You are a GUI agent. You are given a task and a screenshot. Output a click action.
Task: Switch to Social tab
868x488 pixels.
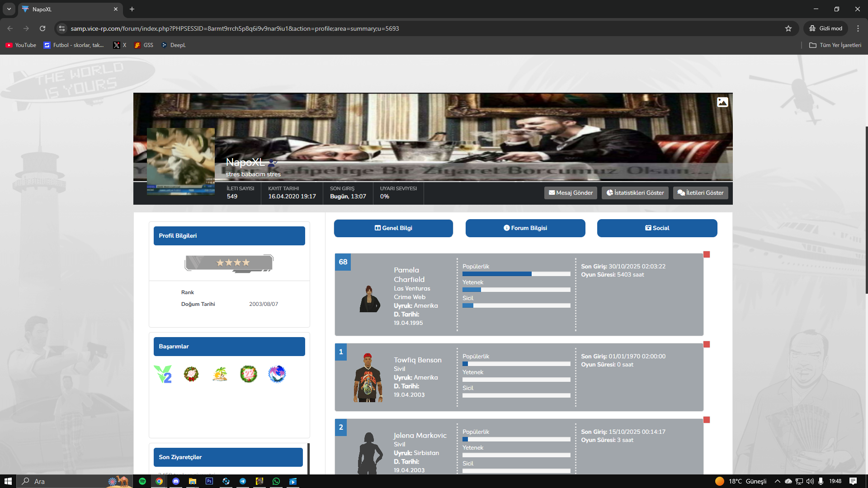pyautogui.click(x=657, y=228)
